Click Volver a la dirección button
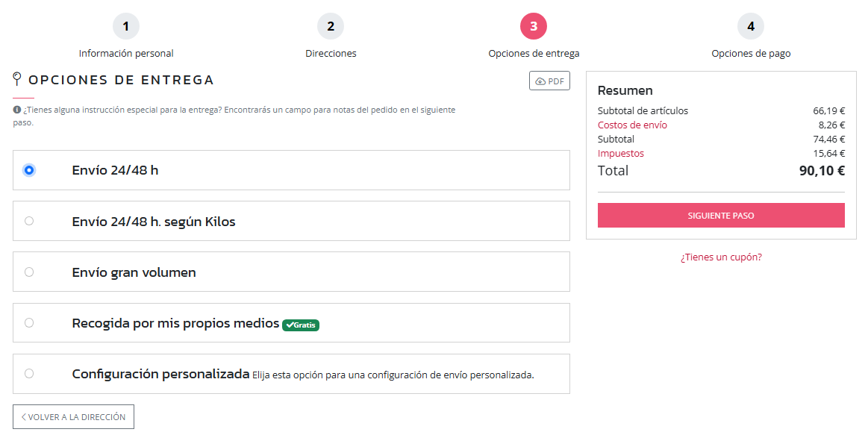The width and height of the screenshot is (868, 438). (73, 417)
